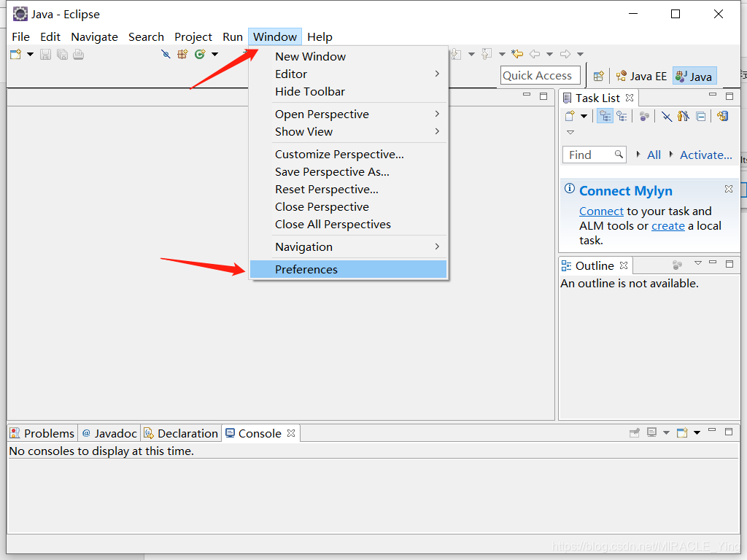Screen dimensions: 747x560
Task: Choose Preferences in the Window menu
Action: 348,269
